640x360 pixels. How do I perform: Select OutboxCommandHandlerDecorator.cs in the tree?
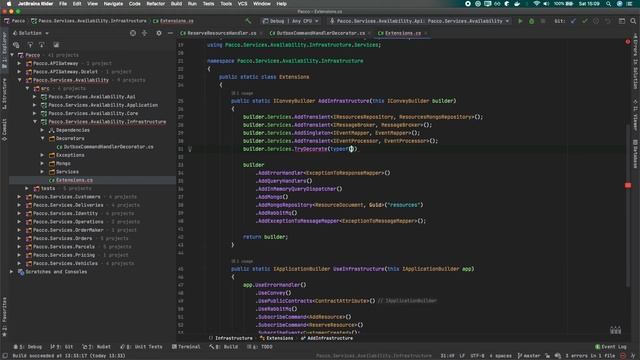click(x=109, y=147)
